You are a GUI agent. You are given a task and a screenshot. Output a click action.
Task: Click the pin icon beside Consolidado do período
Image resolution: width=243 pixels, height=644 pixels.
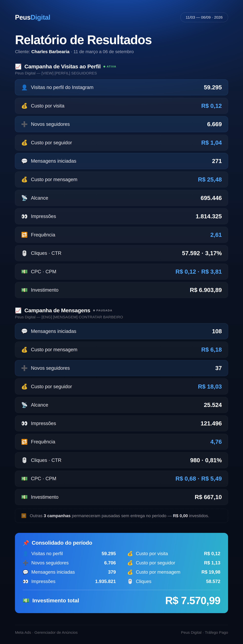pos(26,543)
